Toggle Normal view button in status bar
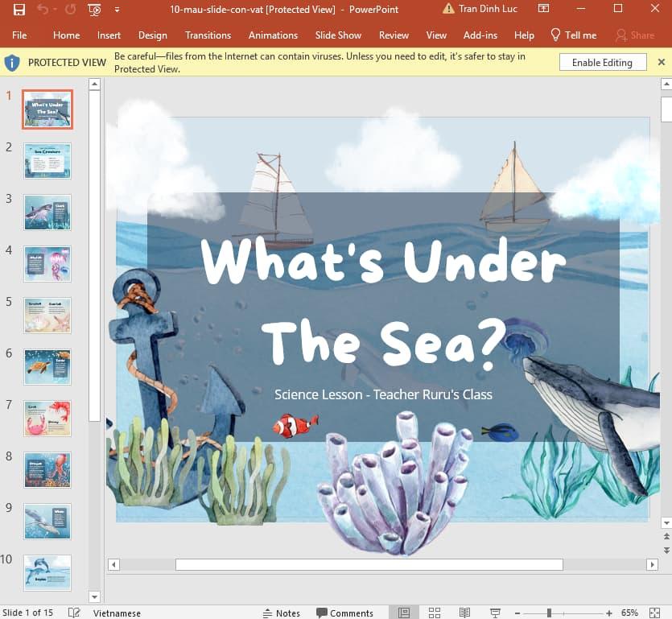This screenshot has width=672, height=619. (404, 613)
